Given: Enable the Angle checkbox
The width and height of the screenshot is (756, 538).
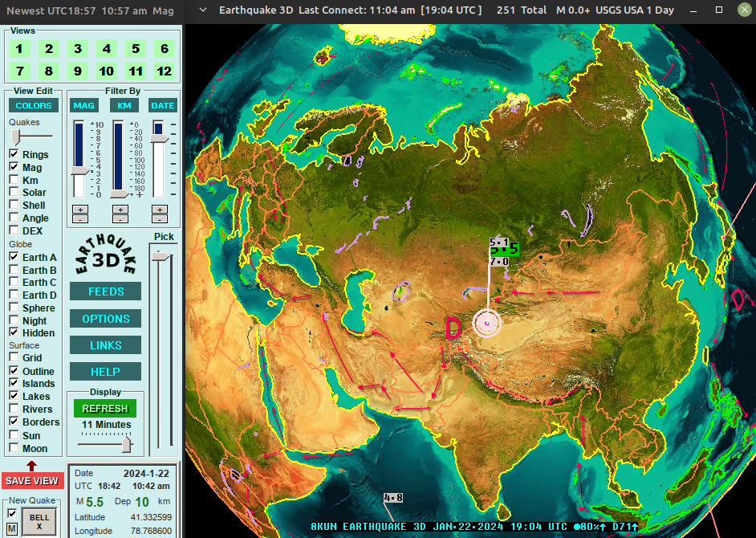Looking at the screenshot, I should tap(14, 218).
